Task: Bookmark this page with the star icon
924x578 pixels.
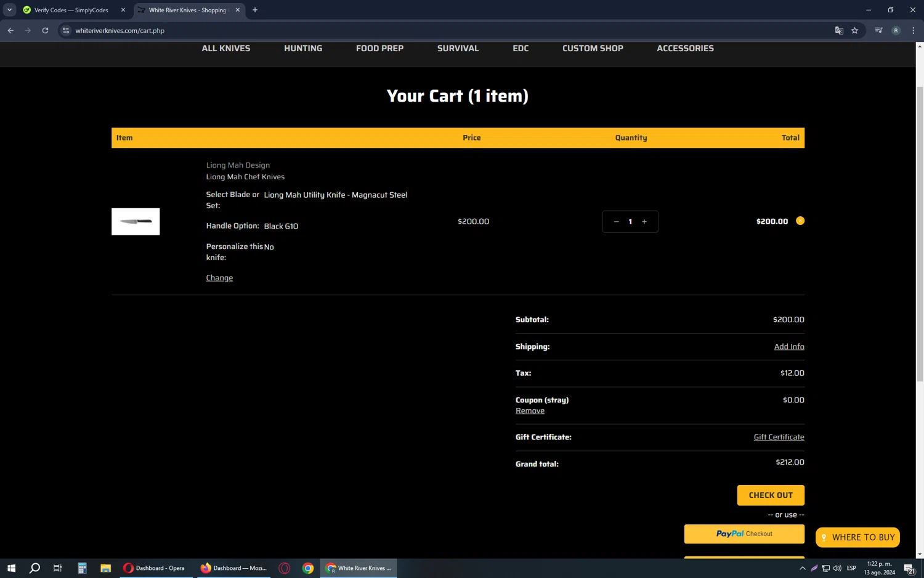Action: coord(855,30)
